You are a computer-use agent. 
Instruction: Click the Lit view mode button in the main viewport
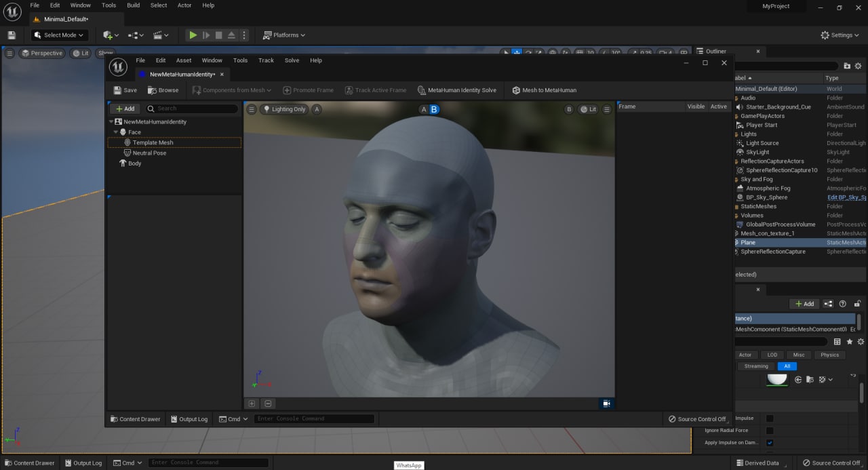[x=81, y=53]
